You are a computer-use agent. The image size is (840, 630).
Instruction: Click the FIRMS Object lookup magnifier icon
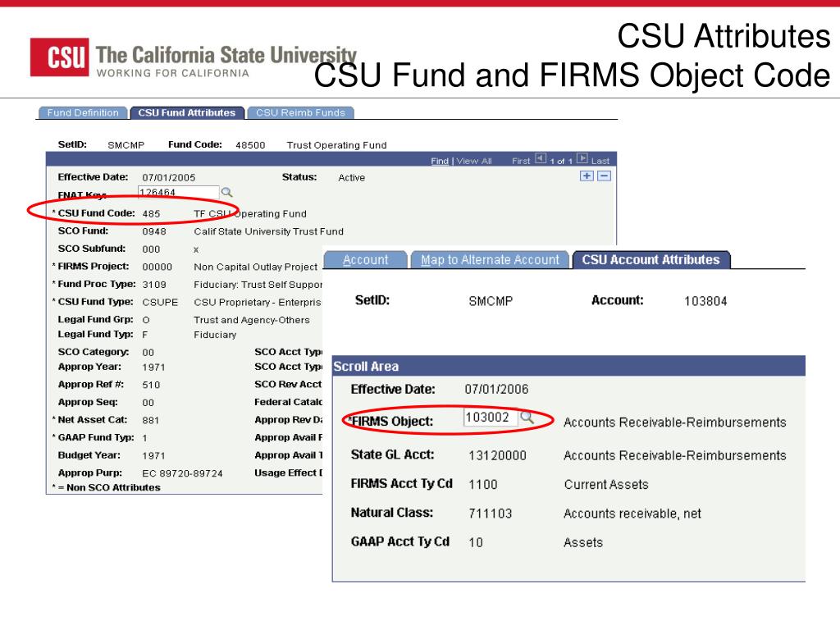click(527, 418)
